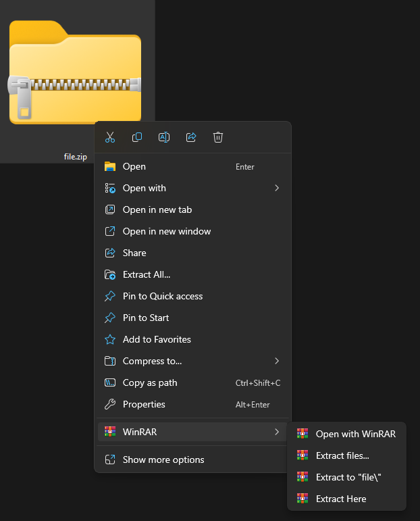Choose Extract All… option
This screenshot has width=420, height=521.
click(x=147, y=274)
